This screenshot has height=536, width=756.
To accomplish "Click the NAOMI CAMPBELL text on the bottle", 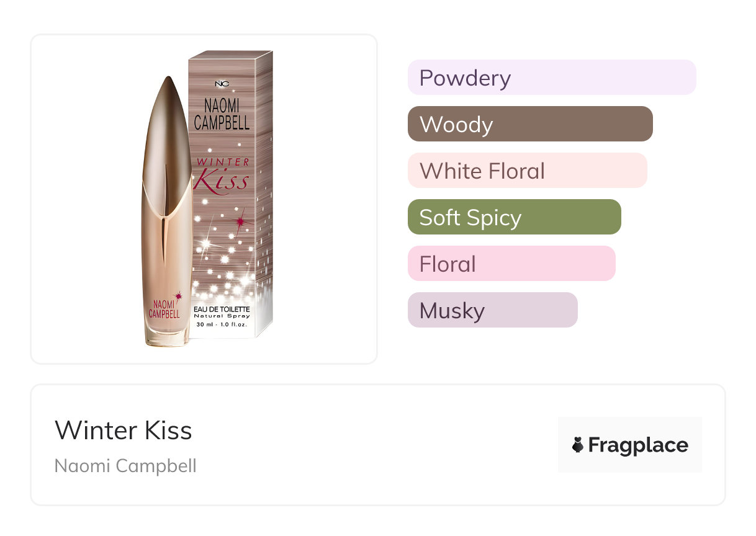I will [164, 310].
